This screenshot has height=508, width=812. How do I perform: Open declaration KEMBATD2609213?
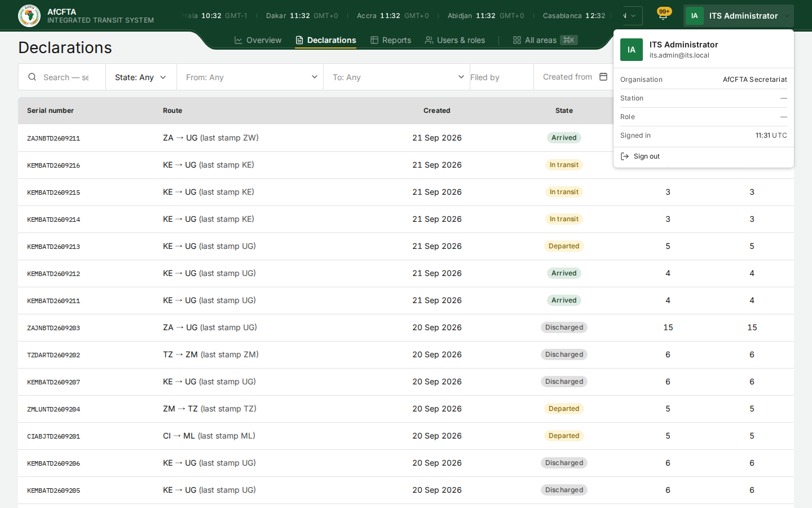click(54, 247)
